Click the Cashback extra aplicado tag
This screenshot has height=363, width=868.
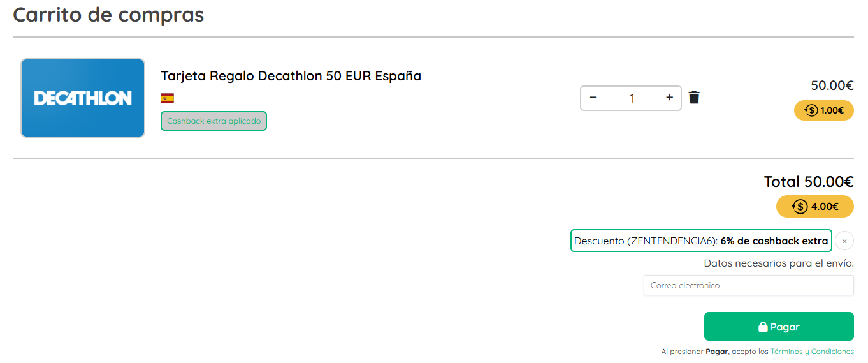tap(213, 121)
